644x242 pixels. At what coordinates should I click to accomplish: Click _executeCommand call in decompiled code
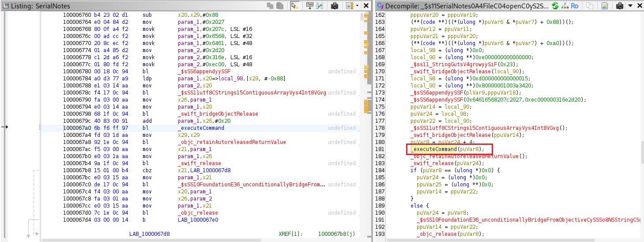click(x=433, y=149)
